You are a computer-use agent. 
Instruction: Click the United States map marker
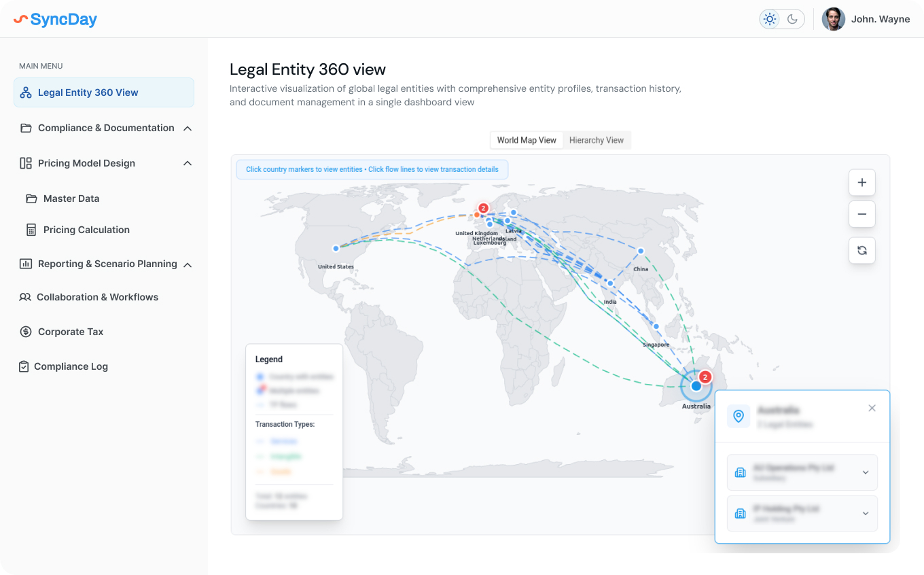pos(336,248)
